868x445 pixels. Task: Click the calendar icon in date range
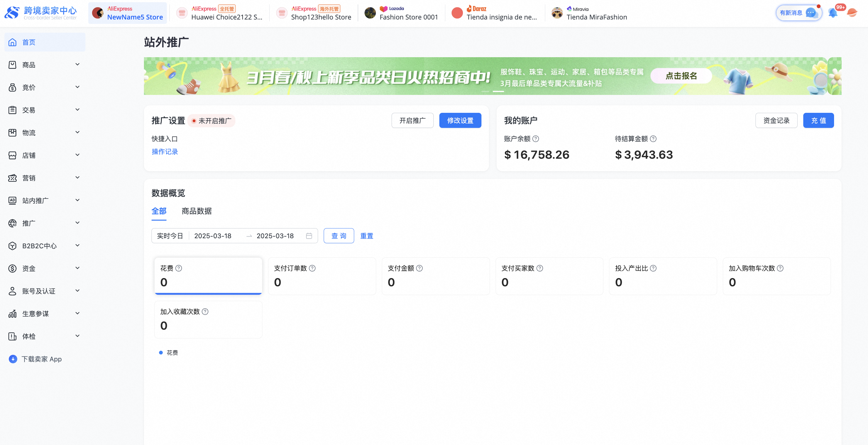[x=309, y=236]
